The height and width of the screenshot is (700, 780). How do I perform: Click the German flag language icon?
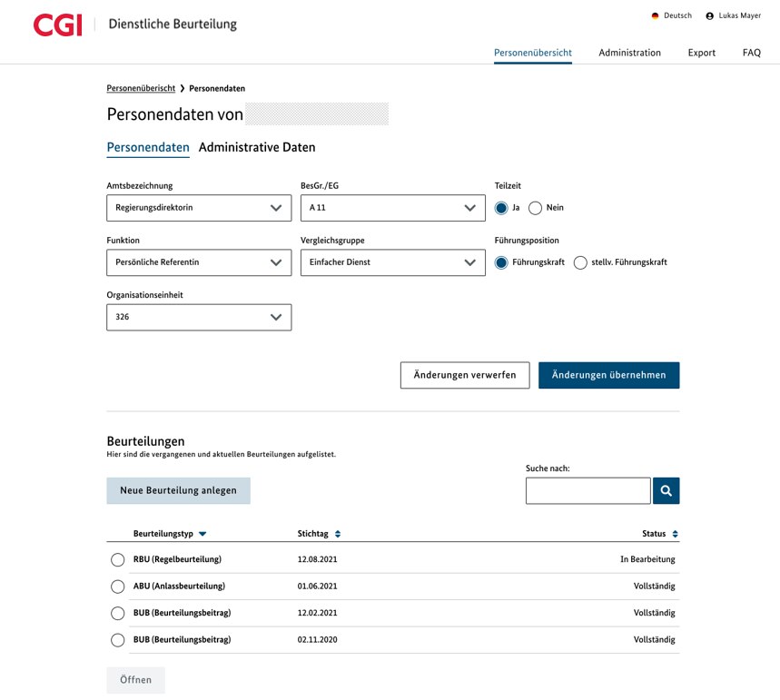[x=655, y=16]
